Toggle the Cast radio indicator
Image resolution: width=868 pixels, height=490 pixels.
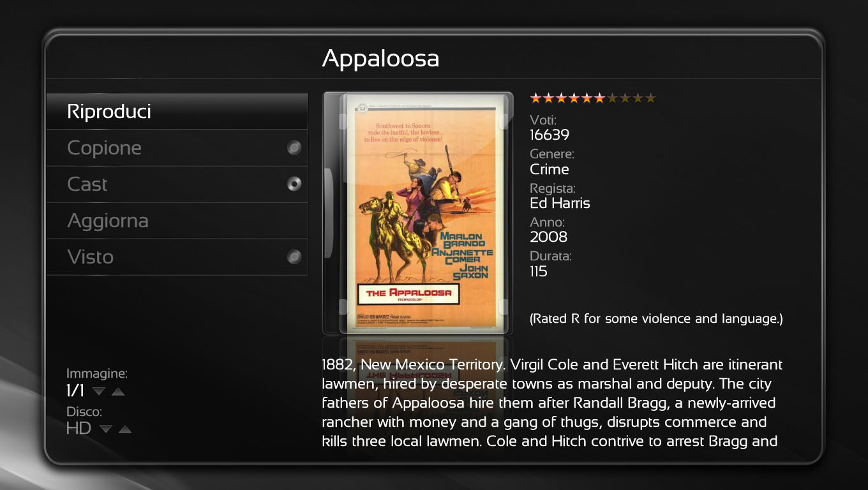point(294,184)
